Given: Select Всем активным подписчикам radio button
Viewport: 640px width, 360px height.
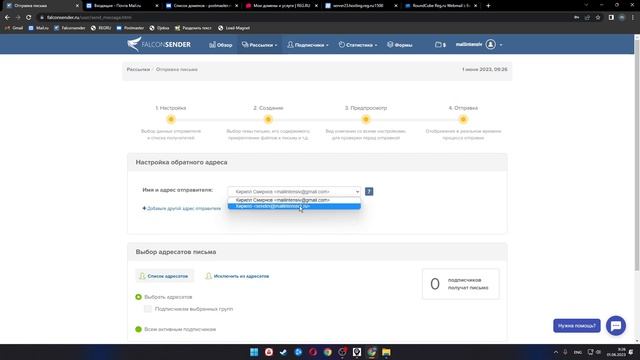Looking at the screenshot, I should click(138, 329).
